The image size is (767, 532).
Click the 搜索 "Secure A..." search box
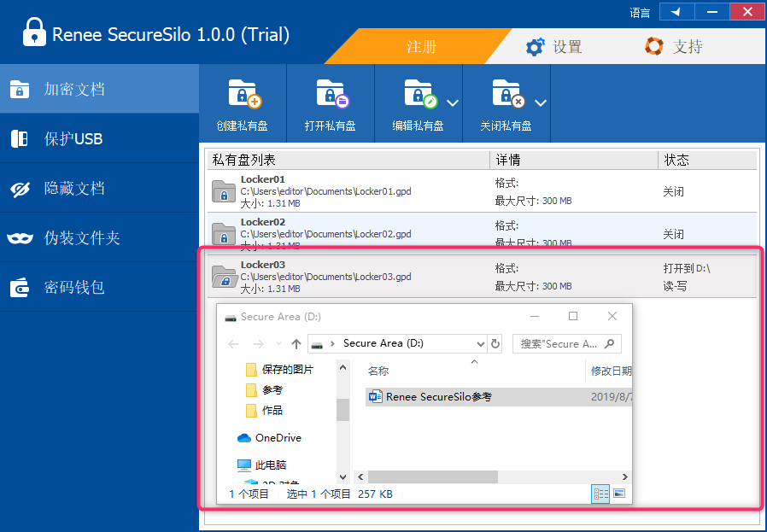click(x=567, y=344)
